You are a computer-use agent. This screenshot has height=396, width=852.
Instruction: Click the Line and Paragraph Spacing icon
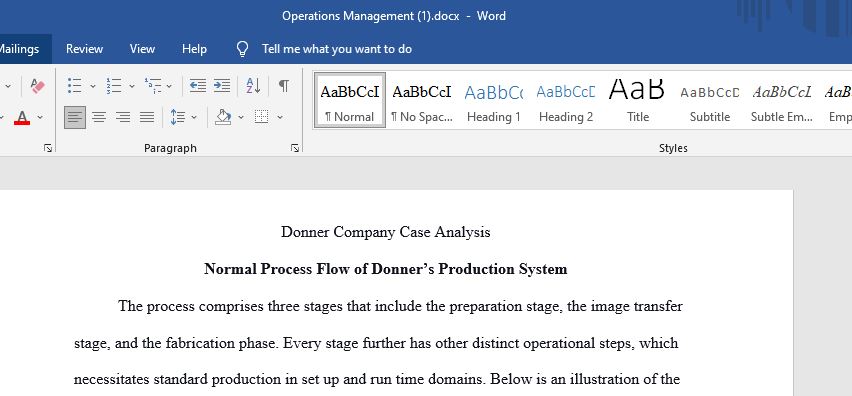click(178, 117)
